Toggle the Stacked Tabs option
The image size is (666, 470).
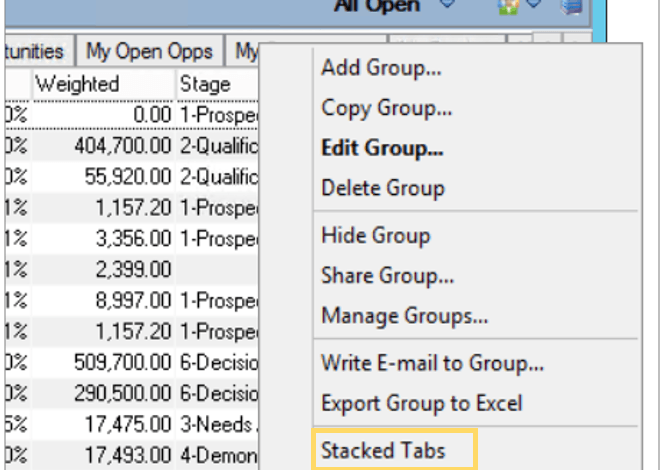coord(395,450)
